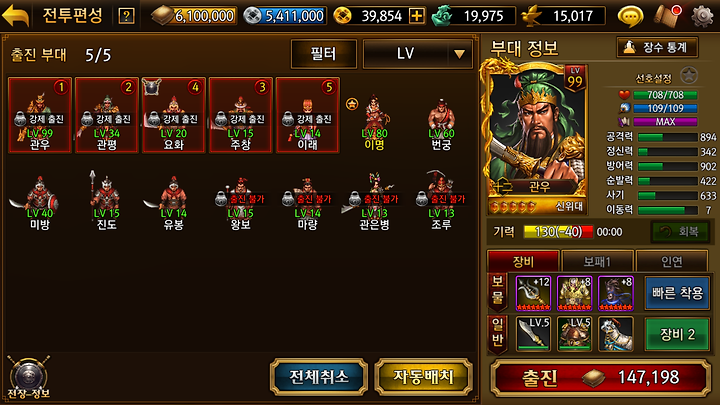Viewport: 720px width, 405px height.
Task: Switch to the 보패1 tab
Action: [597, 261]
